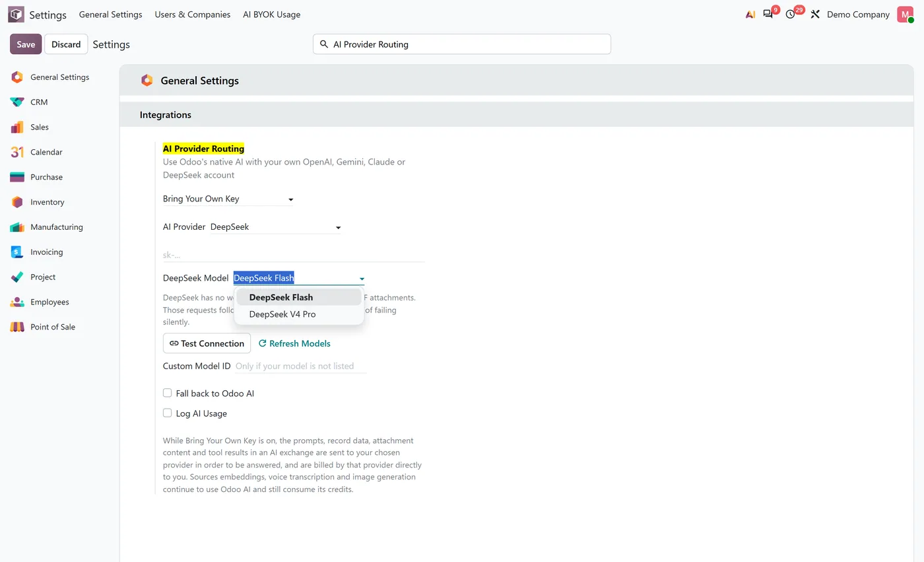Open the Settings app home icon
Image resolution: width=924 pixels, height=562 pixels.
pos(16,15)
